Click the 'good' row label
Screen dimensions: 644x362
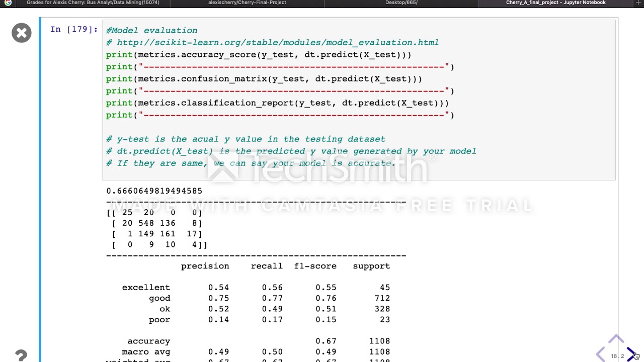(x=159, y=298)
